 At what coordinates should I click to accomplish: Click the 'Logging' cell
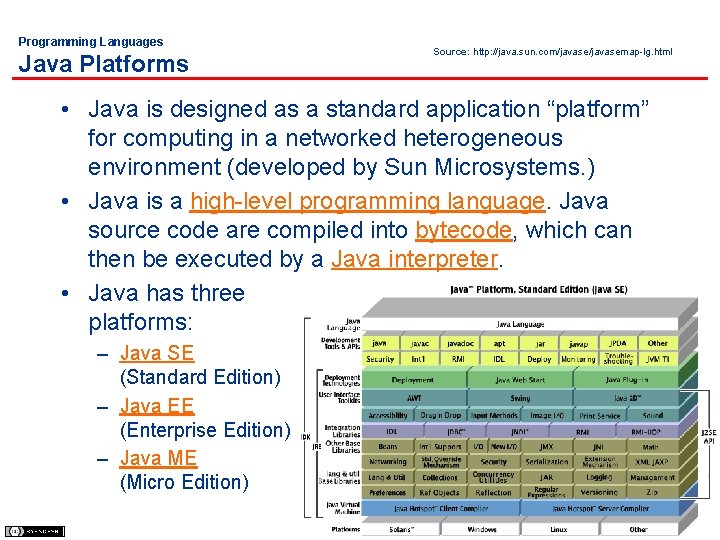(599, 477)
